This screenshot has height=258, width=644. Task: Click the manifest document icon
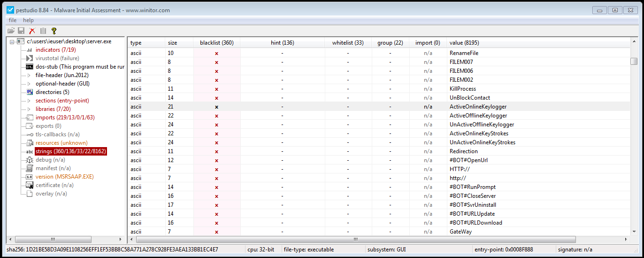pyautogui.click(x=29, y=168)
